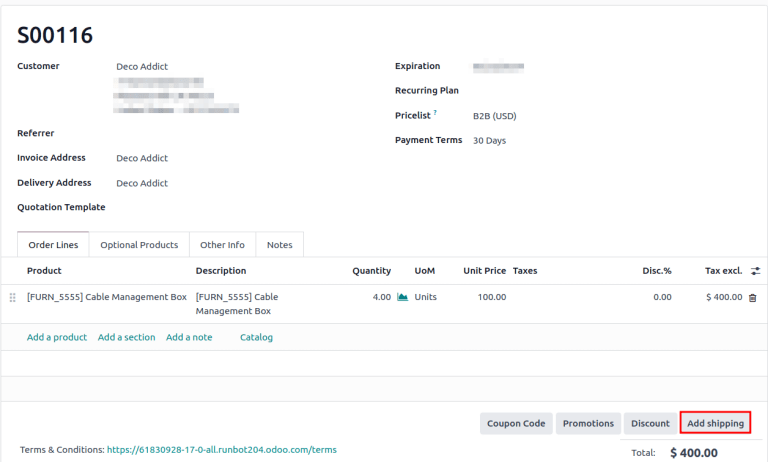Click the drag handle of Cable Management Box row

coord(13,298)
